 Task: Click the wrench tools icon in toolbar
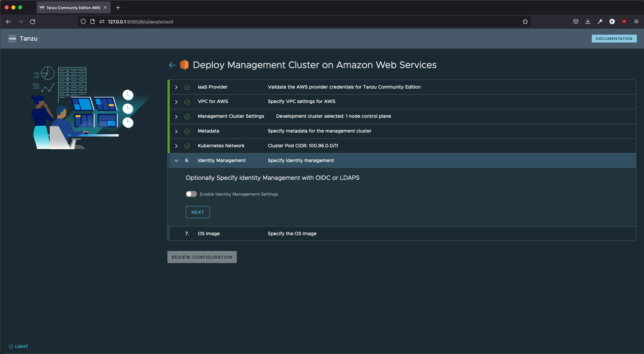(x=600, y=22)
